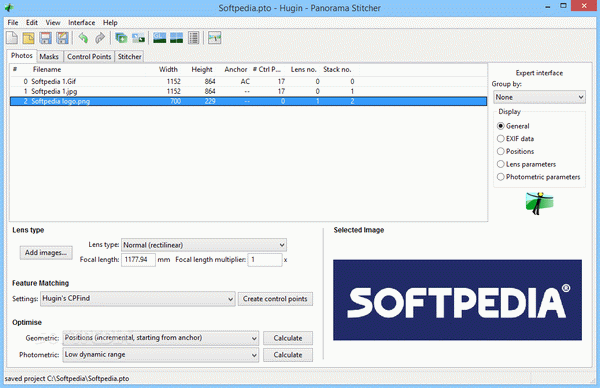Open a project via the yellow folder icon

click(29, 38)
